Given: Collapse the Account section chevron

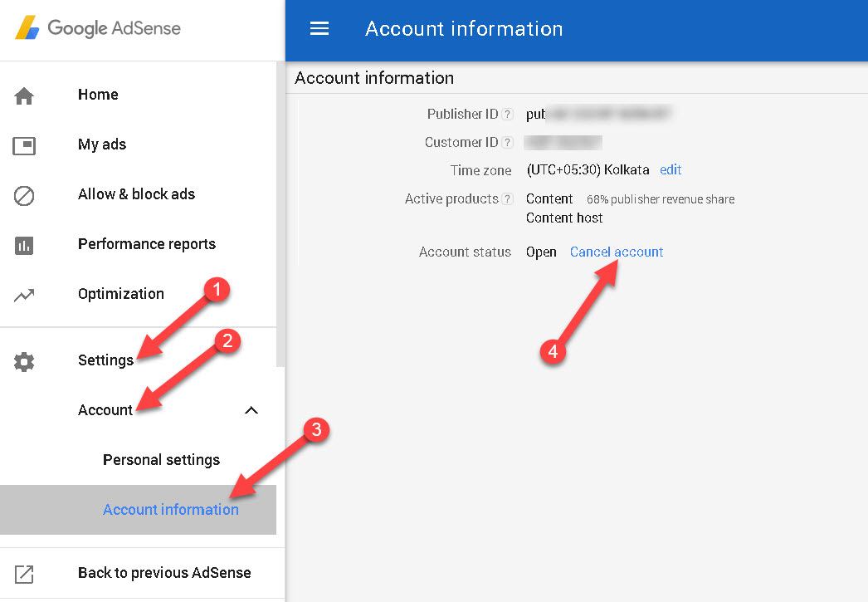Looking at the screenshot, I should coord(251,409).
